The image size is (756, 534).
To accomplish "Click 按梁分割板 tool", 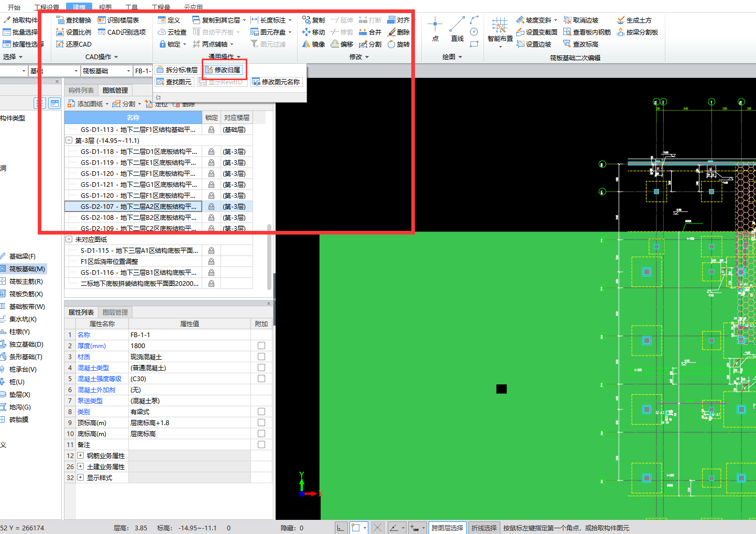I will 637,32.
